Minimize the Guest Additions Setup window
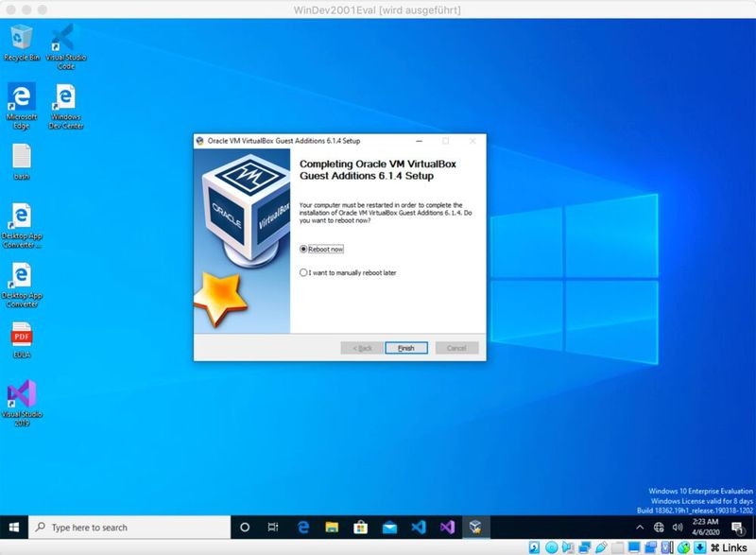756x555 pixels. (419, 141)
